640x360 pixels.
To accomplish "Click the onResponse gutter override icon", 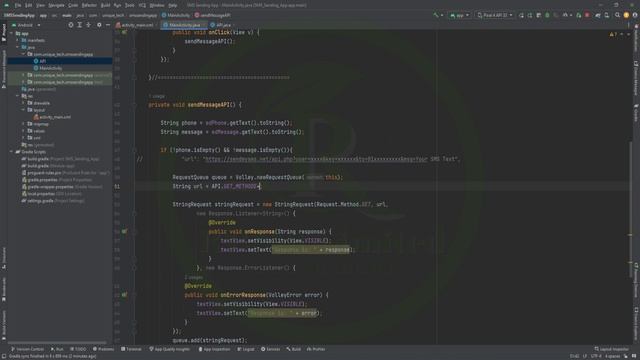I will (x=124, y=231).
